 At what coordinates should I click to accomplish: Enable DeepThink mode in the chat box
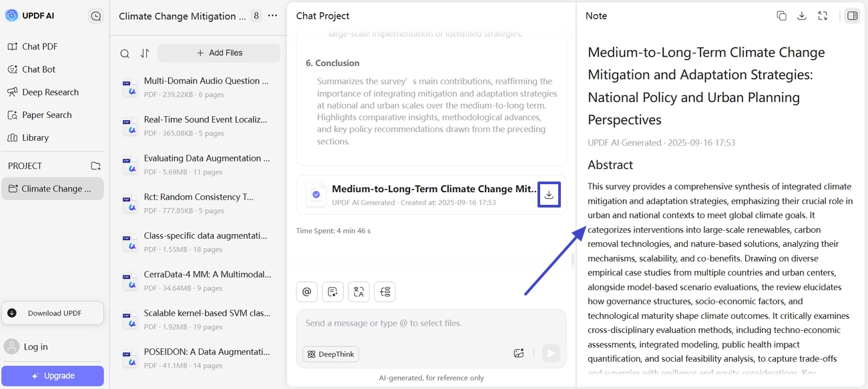coord(331,354)
